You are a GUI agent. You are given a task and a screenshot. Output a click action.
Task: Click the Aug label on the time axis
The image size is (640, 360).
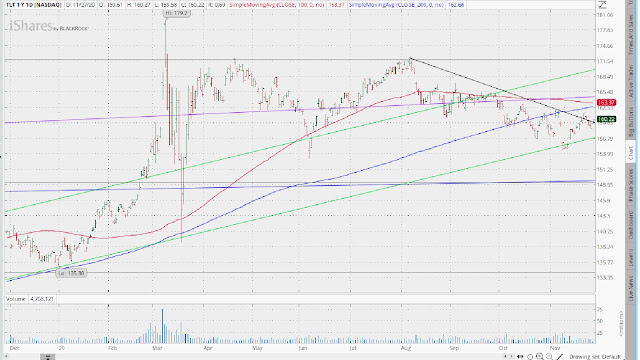[406, 348]
